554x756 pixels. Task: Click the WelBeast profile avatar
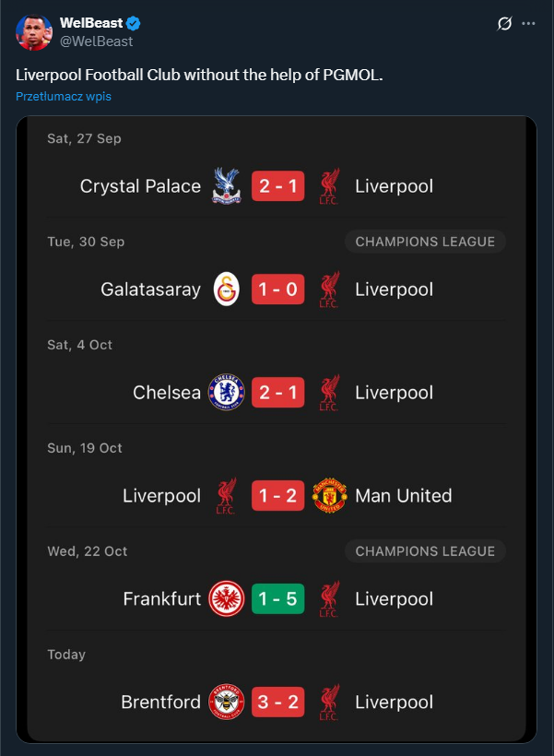click(34, 32)
